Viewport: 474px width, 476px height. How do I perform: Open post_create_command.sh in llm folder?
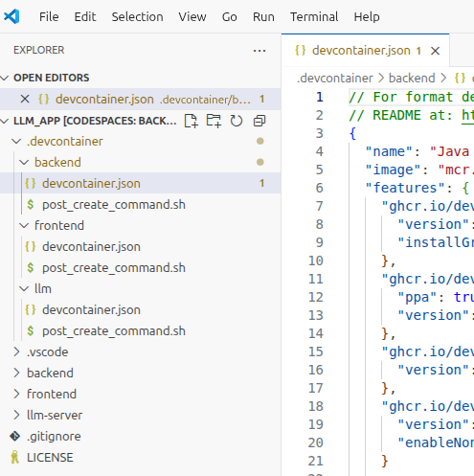pos(114,330)
